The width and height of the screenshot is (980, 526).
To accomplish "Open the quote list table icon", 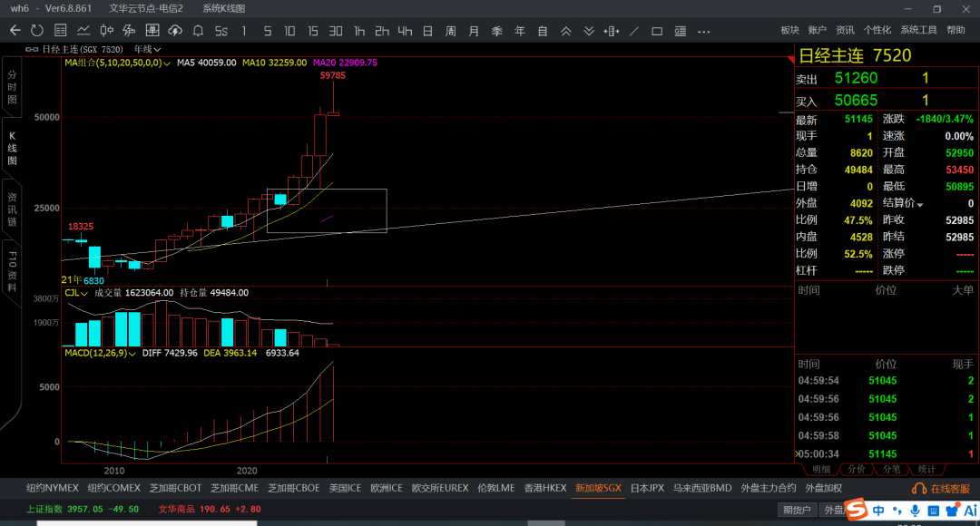I will (61, 31).
